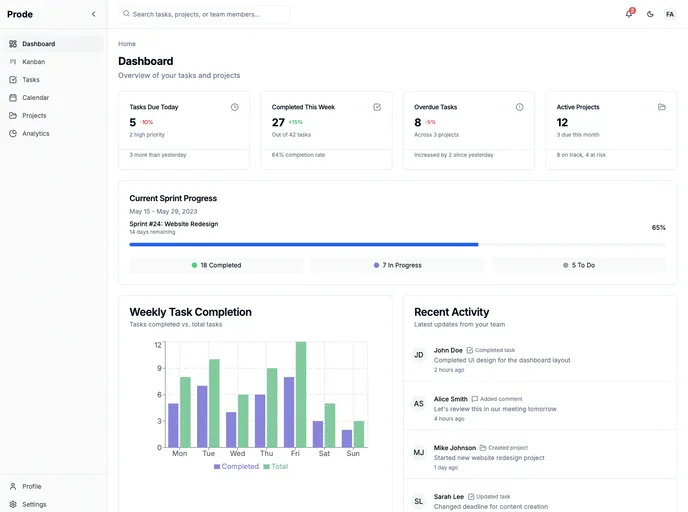This screenshot has width=688, height=512.
Task: Click the blue sprint progress bar
Action: coord(303,244)
